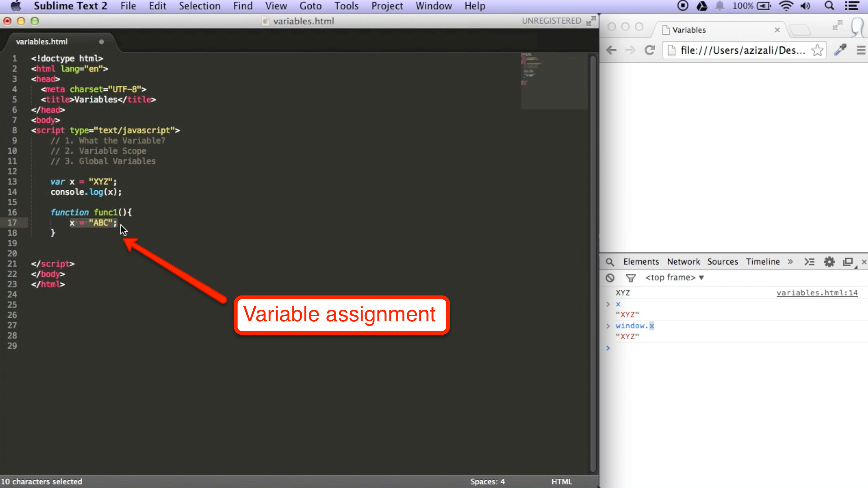Click the Sources panel tab
The width and height of the screenshot is (868, 488).
click(x=723, y=262)
